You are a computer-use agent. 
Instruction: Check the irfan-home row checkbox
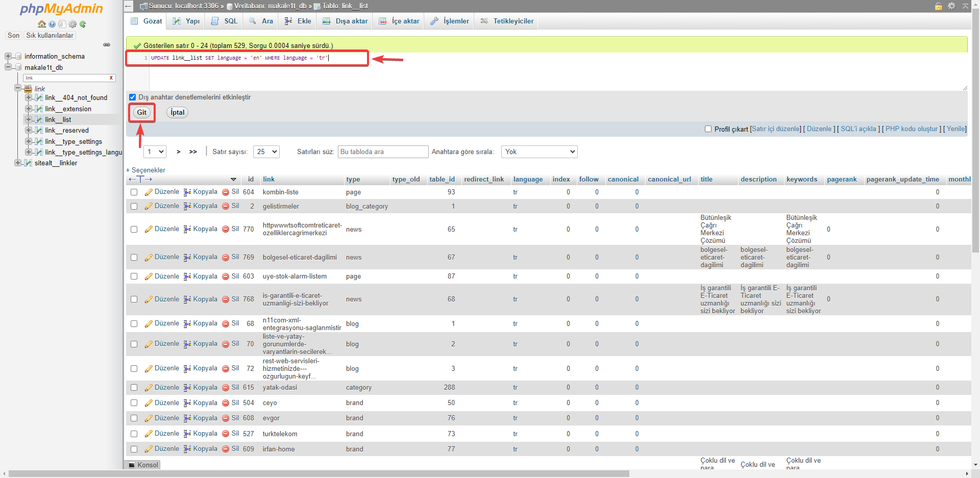click(x=134, y=449)
